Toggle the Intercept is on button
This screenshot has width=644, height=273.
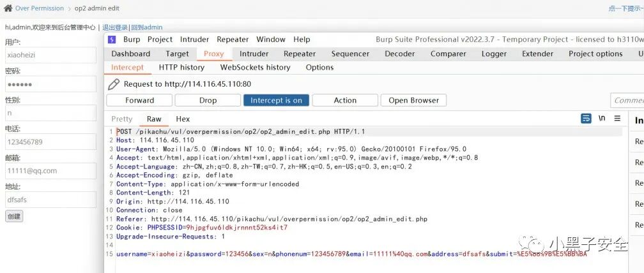click(277, 100)
